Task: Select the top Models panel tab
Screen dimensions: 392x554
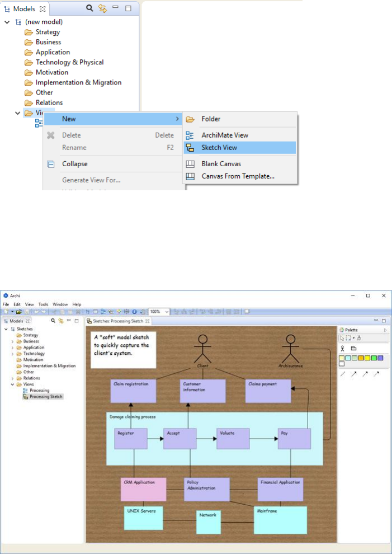Action: 25,9
